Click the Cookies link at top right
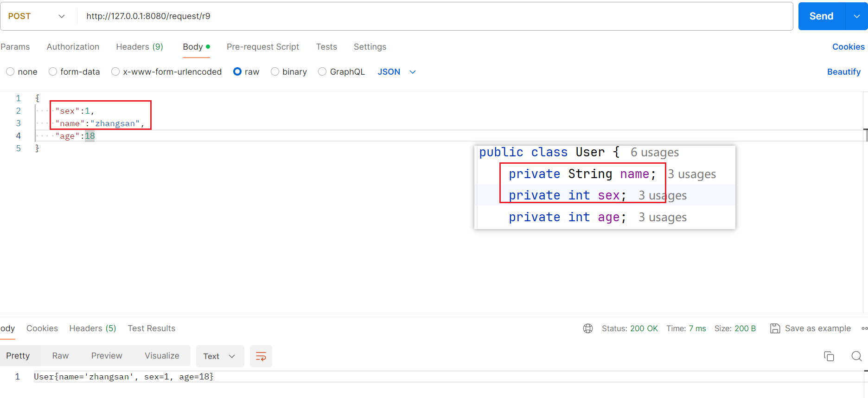 coord(848,47)
